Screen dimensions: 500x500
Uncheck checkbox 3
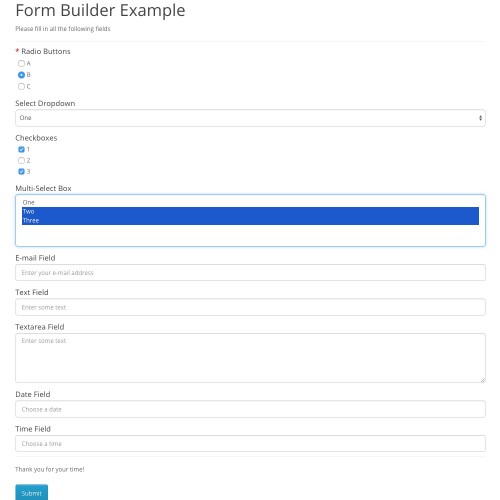[x=21, y=171]
